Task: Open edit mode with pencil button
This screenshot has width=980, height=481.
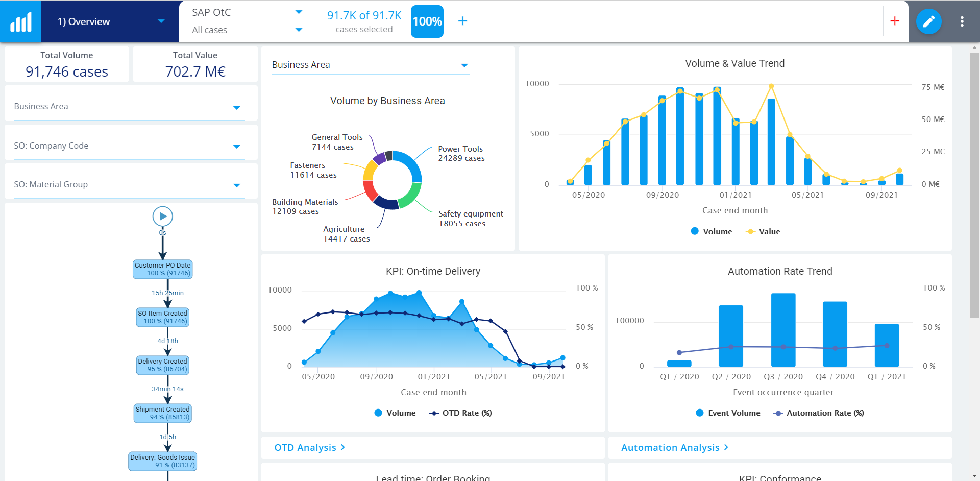Action: tap(928, 21)
